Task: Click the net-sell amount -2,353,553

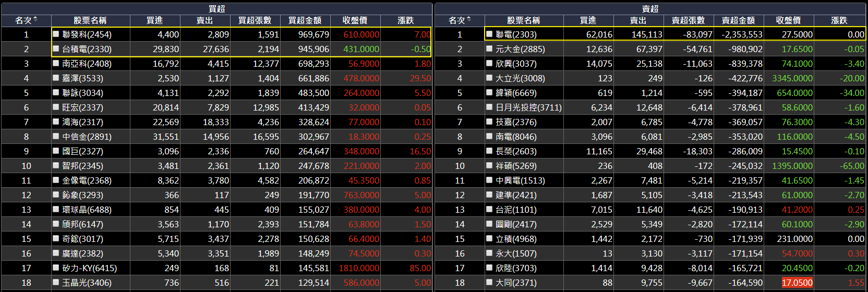Action: click(x=742, y=34)
